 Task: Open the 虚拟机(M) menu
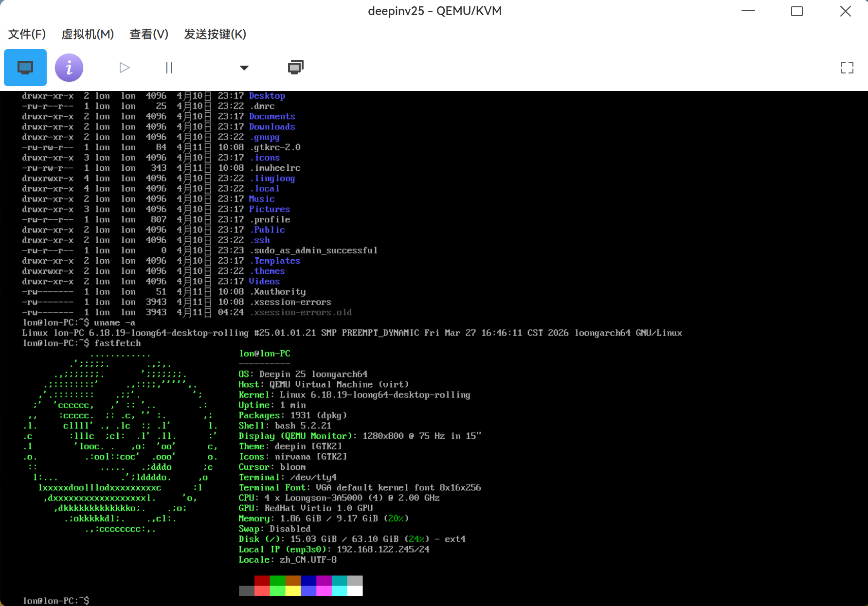tap(88, 34)
